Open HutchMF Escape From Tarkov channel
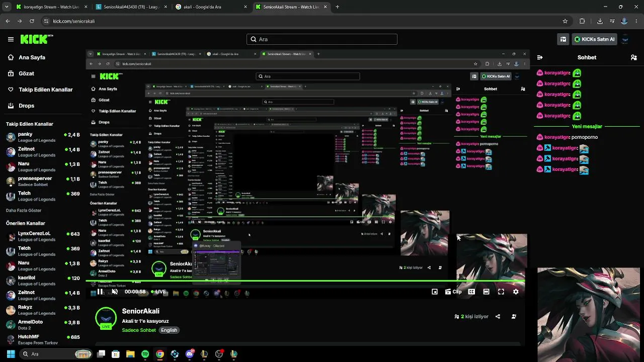 [43, 339]
